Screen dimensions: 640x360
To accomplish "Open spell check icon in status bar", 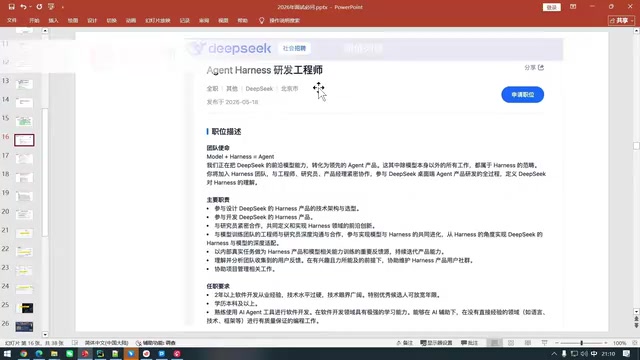I will click(x=75, y=343).
